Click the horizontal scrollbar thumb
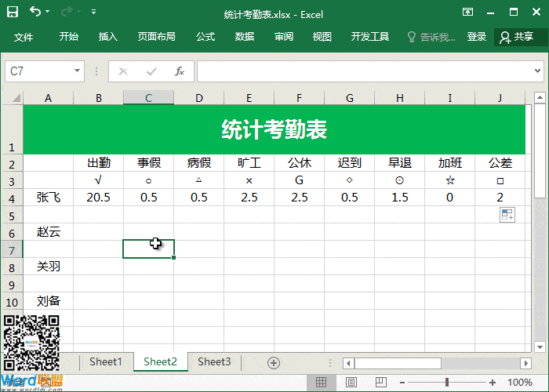549x392 pixels. 398,363
